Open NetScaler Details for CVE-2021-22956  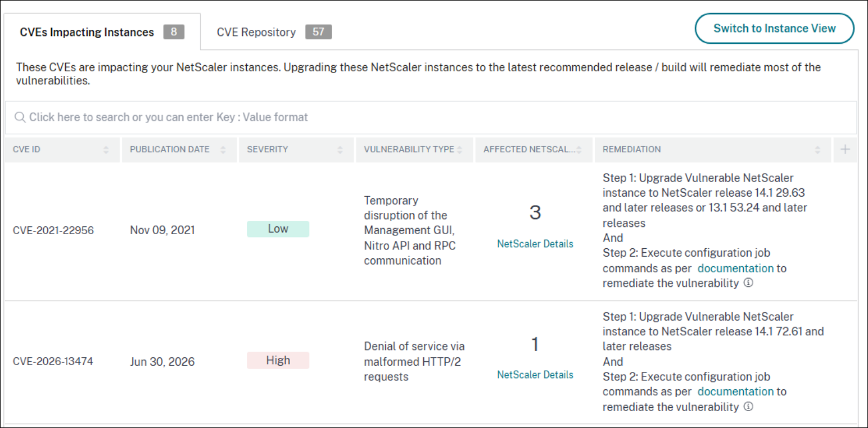click(535, 244)
